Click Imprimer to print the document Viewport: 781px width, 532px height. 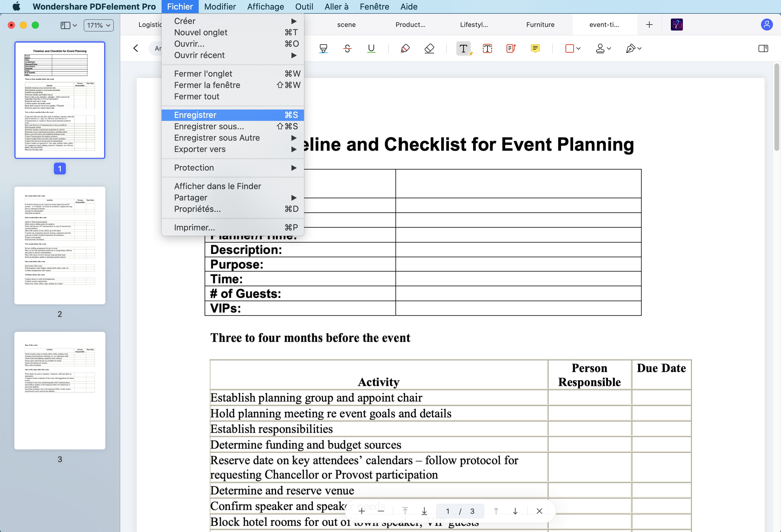[x=194, y=227]
